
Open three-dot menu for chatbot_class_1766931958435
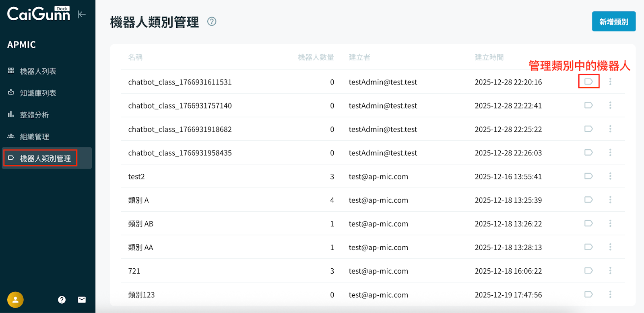click(610, 152)
